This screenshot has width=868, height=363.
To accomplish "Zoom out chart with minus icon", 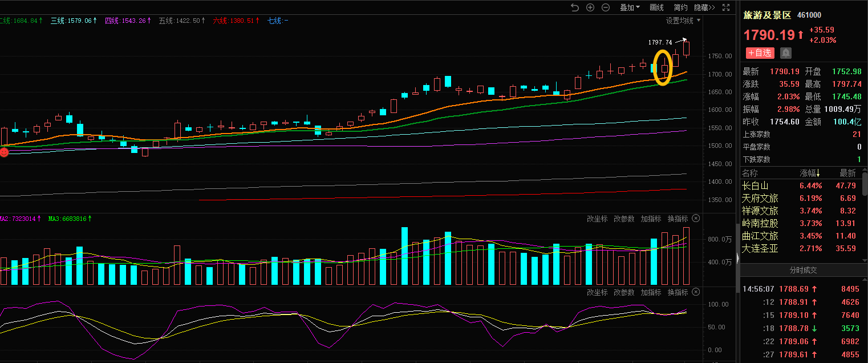I will tap(606, 7).
